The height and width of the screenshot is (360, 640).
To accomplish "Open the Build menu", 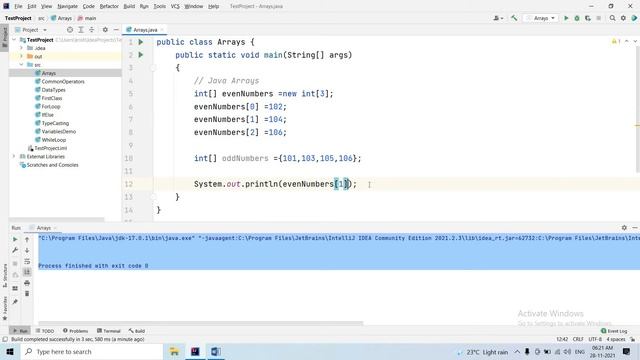I will click(129, 6).
